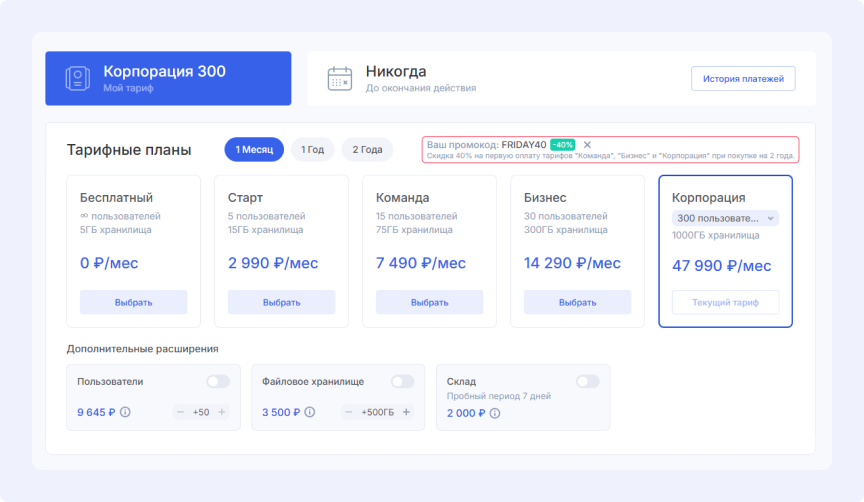Click info icon next to 3 500 ₽

(x=310, y=412)
